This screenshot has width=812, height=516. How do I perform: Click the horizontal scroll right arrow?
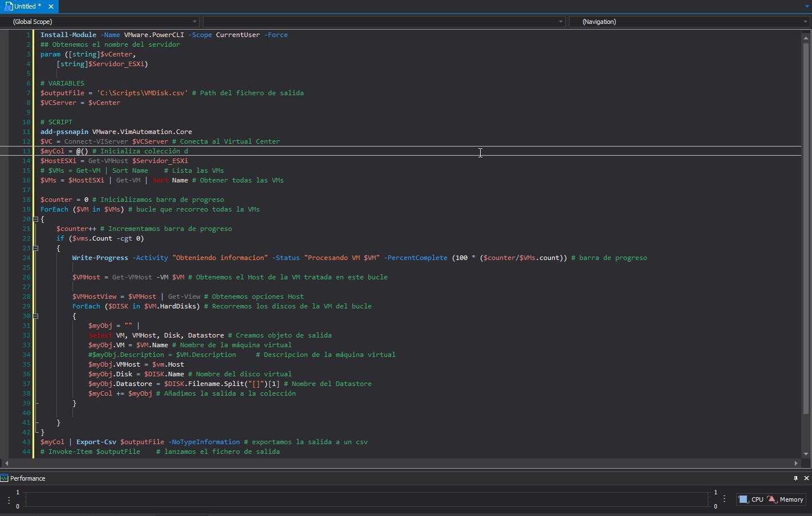(797, 463)
